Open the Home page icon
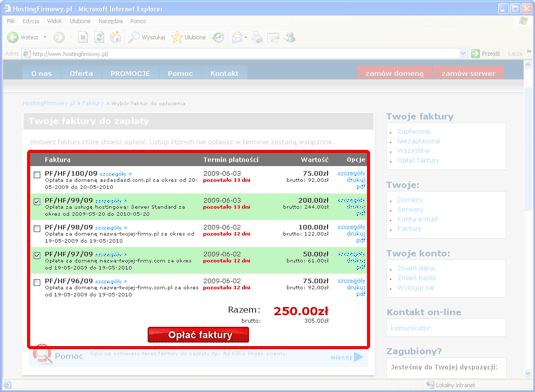 [x=115, y=37]
